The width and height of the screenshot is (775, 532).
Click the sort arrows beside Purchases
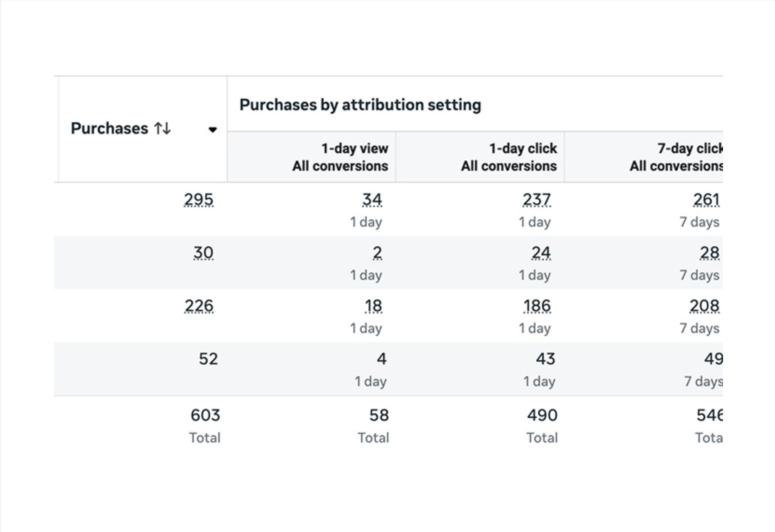[162, 128]
